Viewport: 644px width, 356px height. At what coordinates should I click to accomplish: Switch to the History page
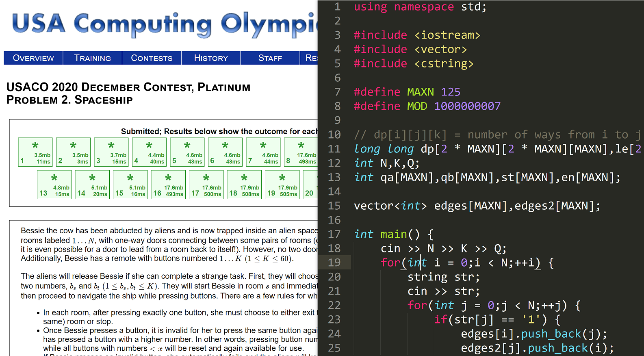point(211,58)
